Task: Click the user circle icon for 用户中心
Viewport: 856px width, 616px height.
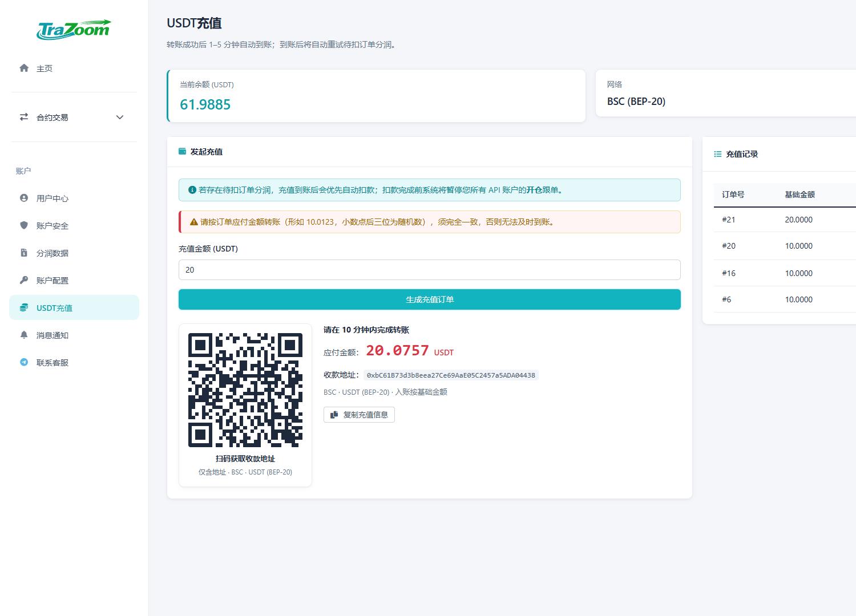Action: point(24,198)
